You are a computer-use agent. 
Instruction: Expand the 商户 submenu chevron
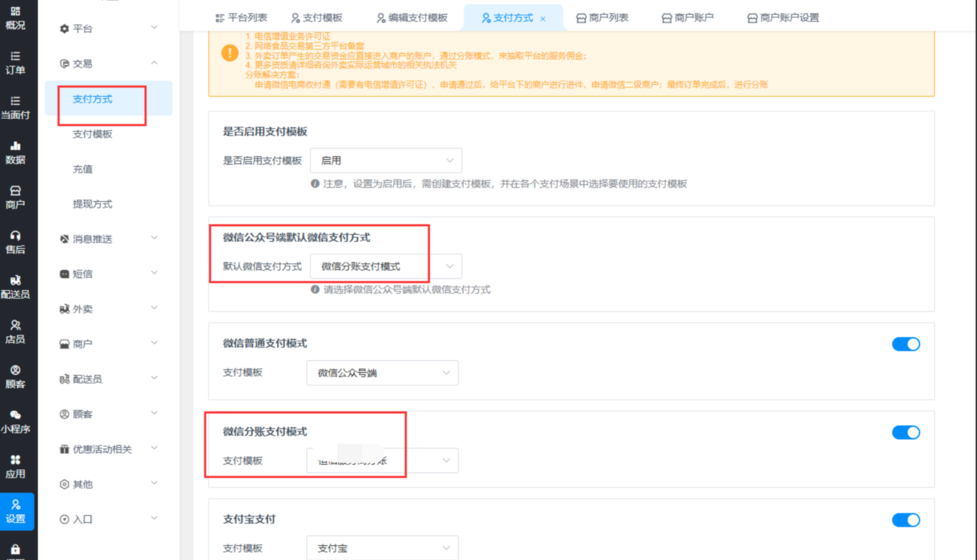(154, 343)
